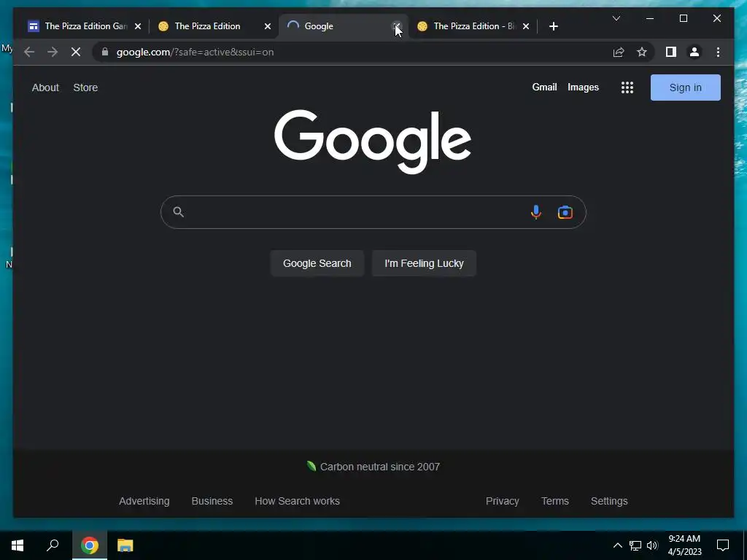Close the last Pizza Edition - Bi tab
Viewport: 747px width, 560px height.
click(x=525, y=26)
